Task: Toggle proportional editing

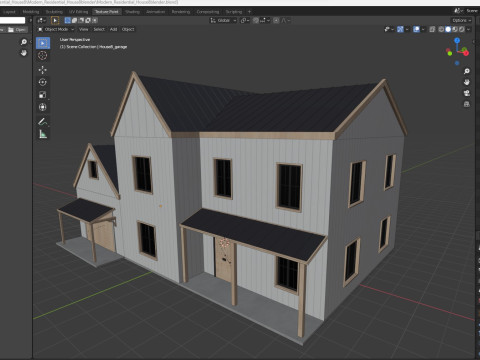Action: tap(276, 20)
